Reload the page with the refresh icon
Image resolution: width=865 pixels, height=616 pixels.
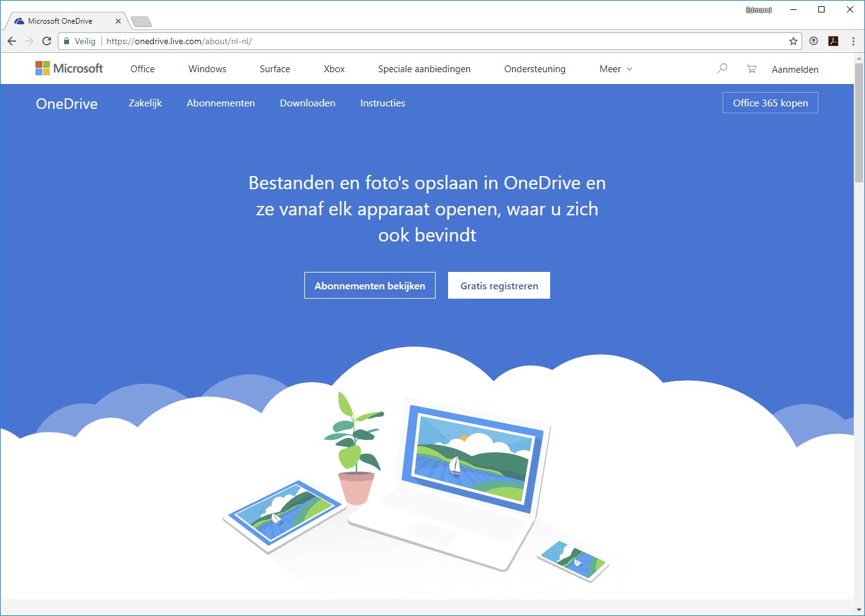(47, 41)
